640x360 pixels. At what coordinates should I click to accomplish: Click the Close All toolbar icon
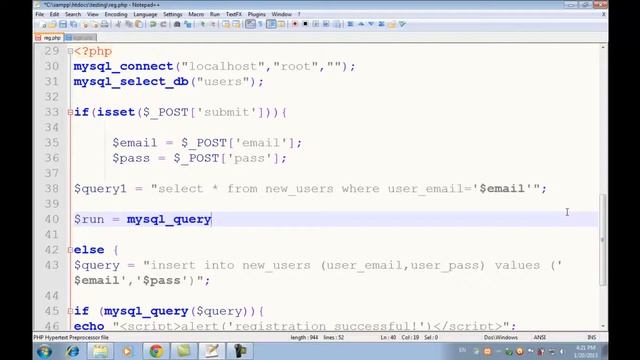click(x=95, y=24)
